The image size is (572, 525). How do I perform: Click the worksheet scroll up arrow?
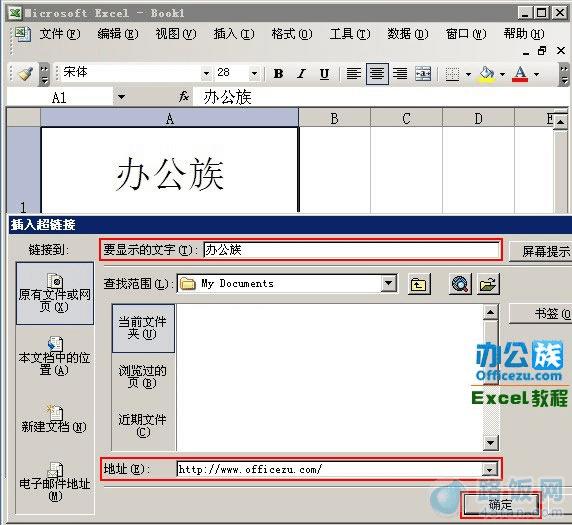(560, 123)
